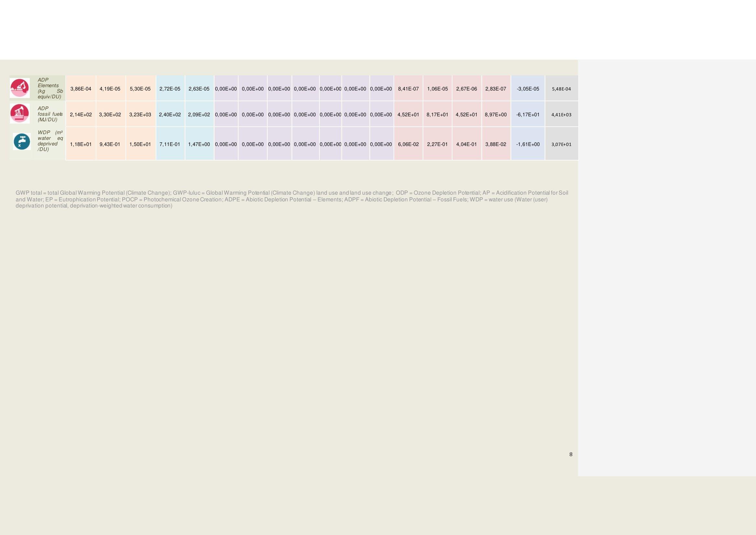
Task: Click the total value 4,41E+03
Action: click(561, 115)
